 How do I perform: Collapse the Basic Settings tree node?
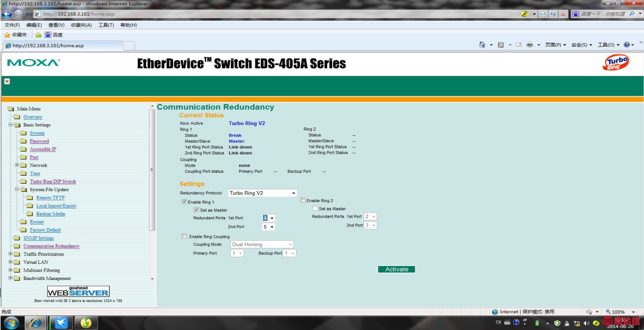[x=10, y=125]
